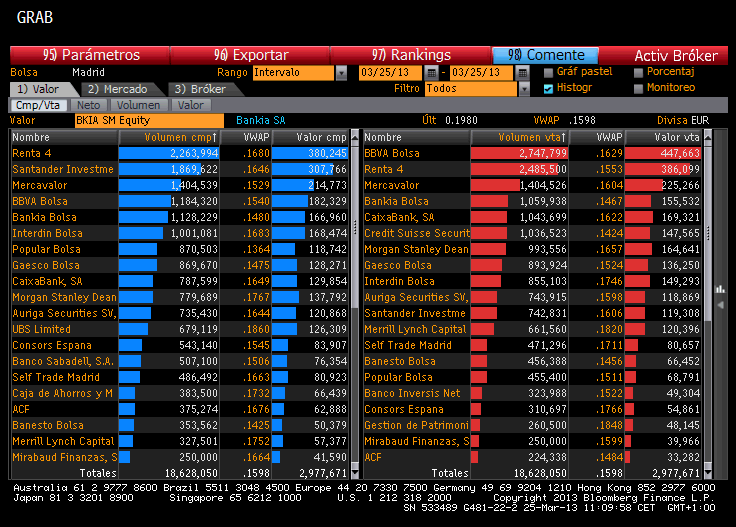Switch to the 3) Bróker tab
This screenshot has height=527, width=736.
pyautogui.click(x=203, y=89)
